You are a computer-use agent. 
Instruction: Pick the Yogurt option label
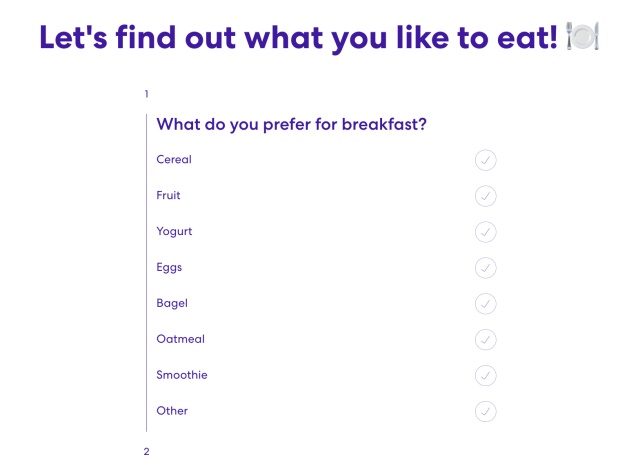pyautogui.click(x=174, y=231)
